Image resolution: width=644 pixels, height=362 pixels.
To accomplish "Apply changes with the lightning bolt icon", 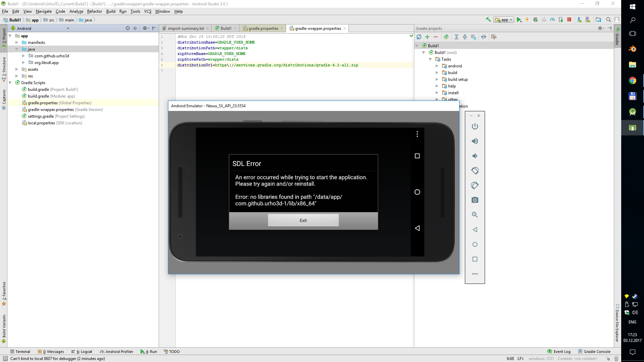I will pos(527,20).
